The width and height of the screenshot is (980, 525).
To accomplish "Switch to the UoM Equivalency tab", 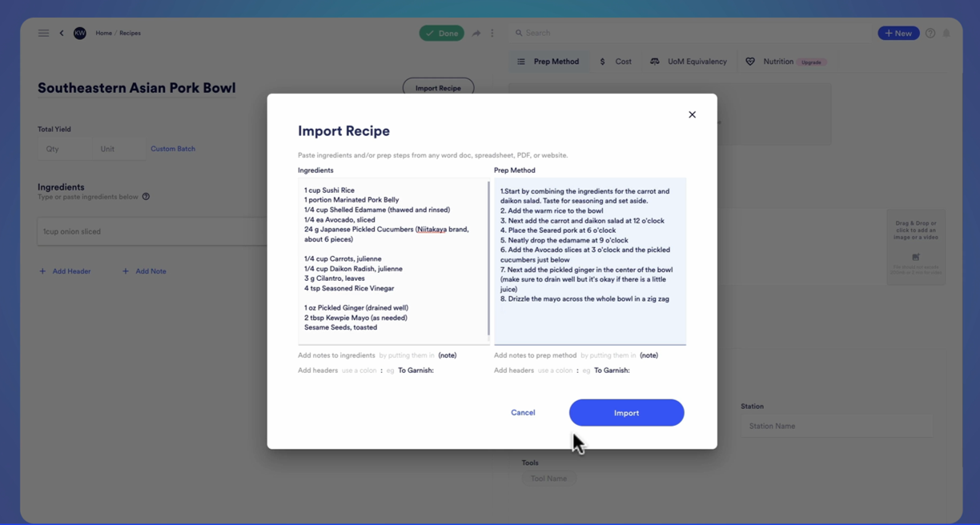I will click(689, 62).
